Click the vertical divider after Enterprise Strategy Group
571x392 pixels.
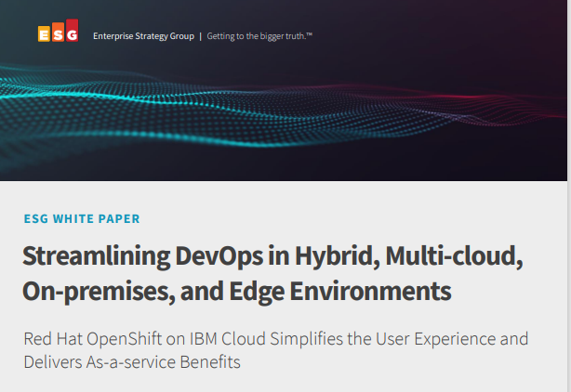(200, 36)
